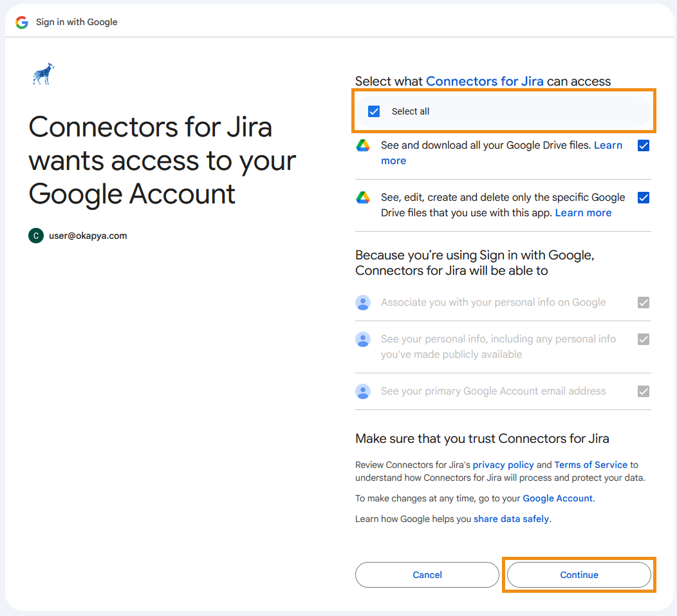
Task: Uncheck the 'See, edit, create and delete' permission checkbox
Action: click(643, 198)
